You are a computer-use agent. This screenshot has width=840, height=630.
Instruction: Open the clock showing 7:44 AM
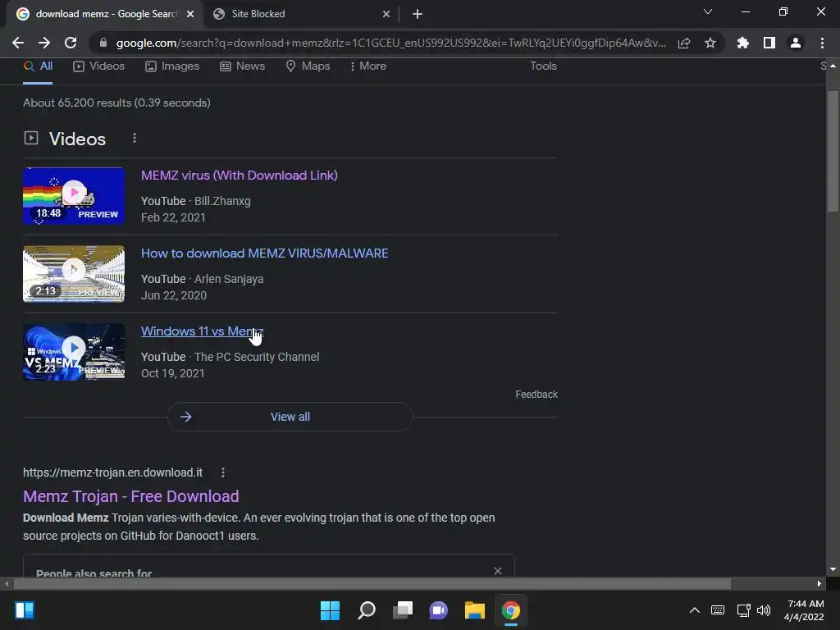click(804, 610)
